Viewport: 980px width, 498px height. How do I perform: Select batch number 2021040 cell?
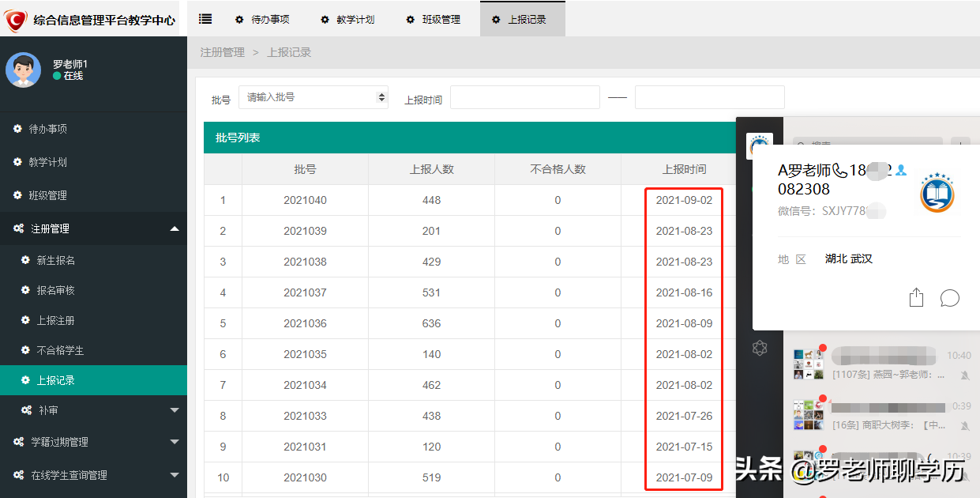coord(305,200)
